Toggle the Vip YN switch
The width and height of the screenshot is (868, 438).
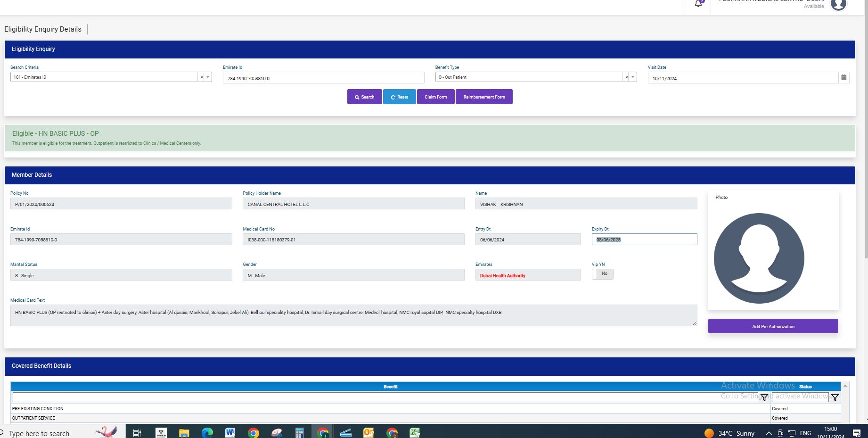(602, 274)
